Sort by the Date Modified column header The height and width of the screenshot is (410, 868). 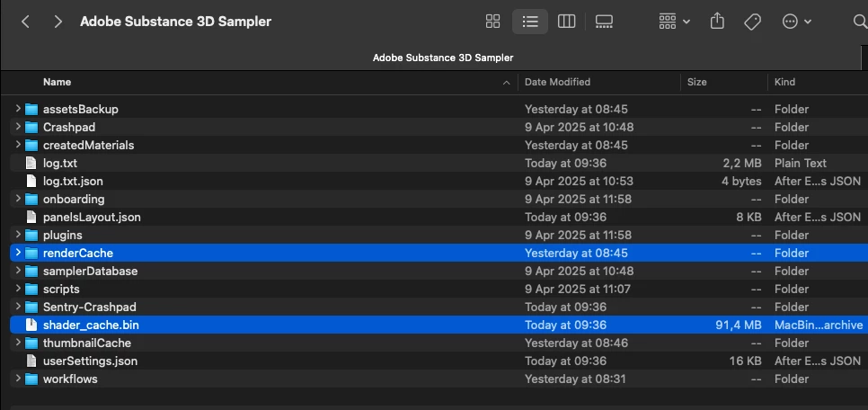tap(557, 82)
